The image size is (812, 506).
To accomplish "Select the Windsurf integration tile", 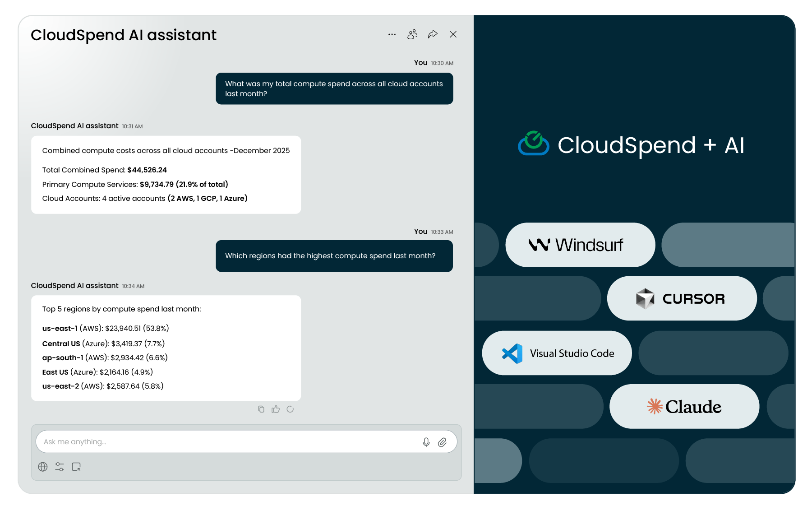I will tap(580, 245).
